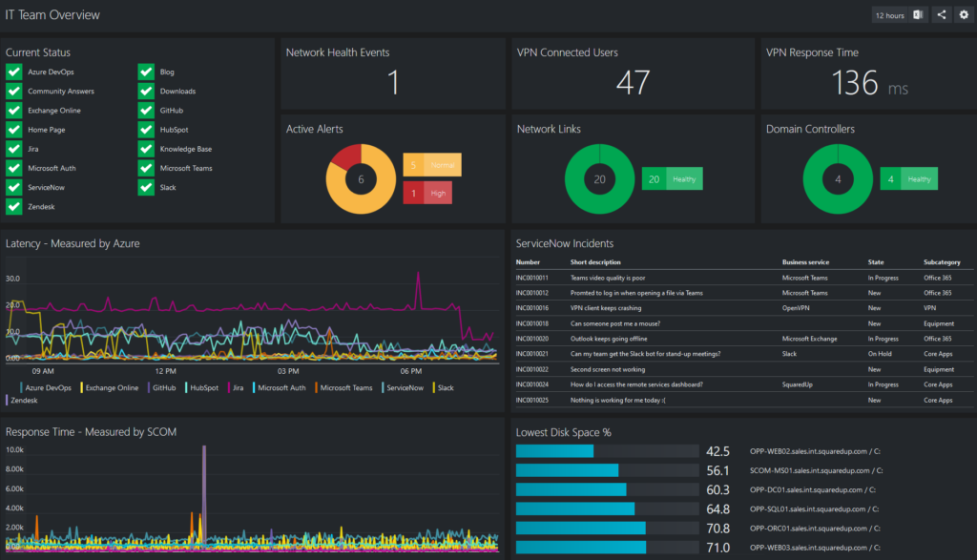Click the 4 Healthy domain controllers block
977x560 pixels.
point(909,179)
